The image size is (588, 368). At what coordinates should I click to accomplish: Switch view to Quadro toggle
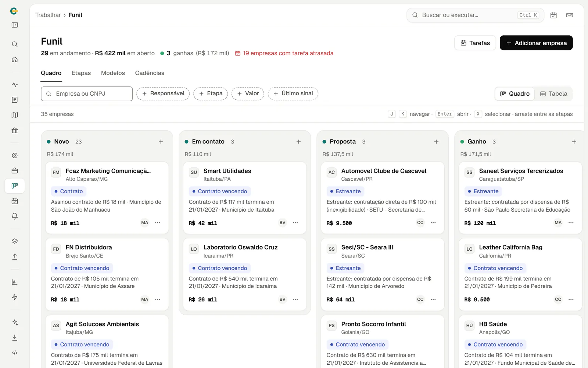(x=515, y=94)
